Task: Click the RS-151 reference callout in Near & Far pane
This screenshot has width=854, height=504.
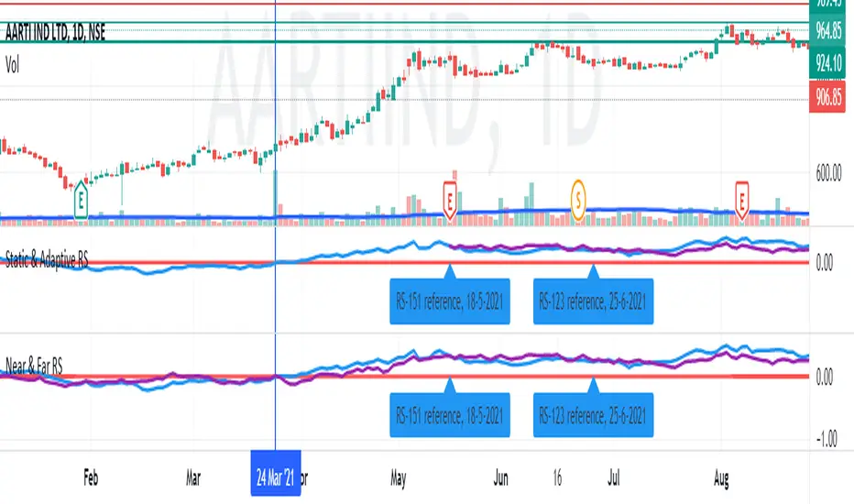Action: pyautogui.click(x=450, y=415)
